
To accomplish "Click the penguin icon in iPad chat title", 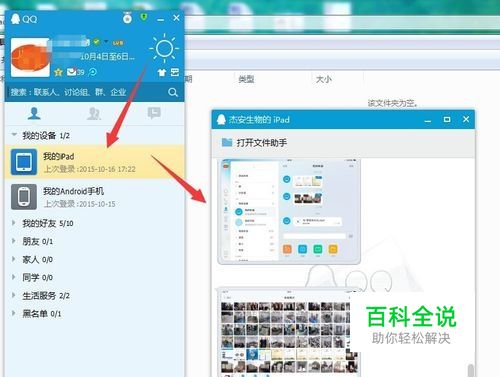I will [221, 119].
